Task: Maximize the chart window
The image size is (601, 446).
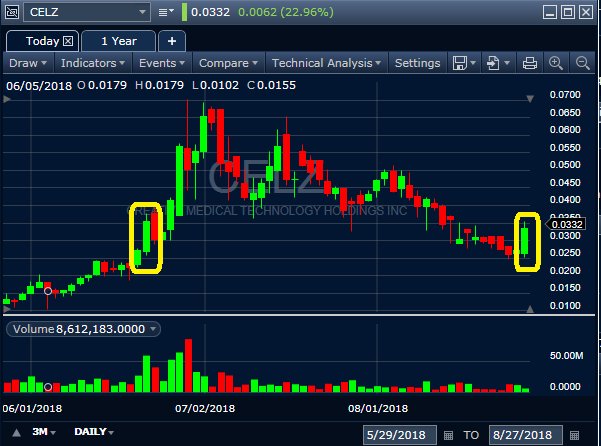Action: [568, 12]
